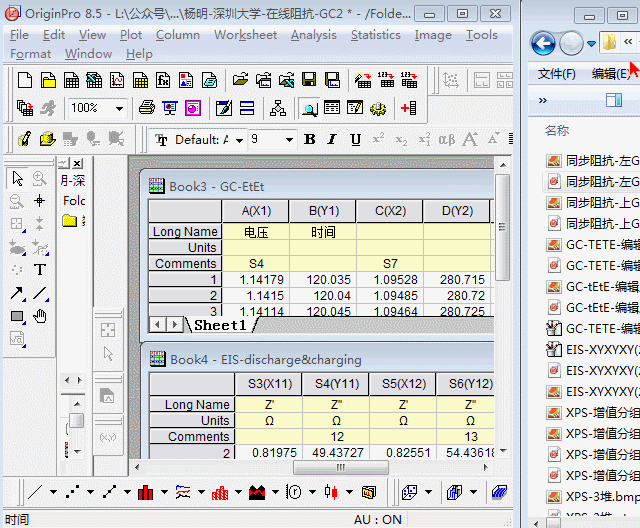The image size is (640, 528).
Task: Click the Sheet1 tab in Book3
Action: [x=219, y=325]
